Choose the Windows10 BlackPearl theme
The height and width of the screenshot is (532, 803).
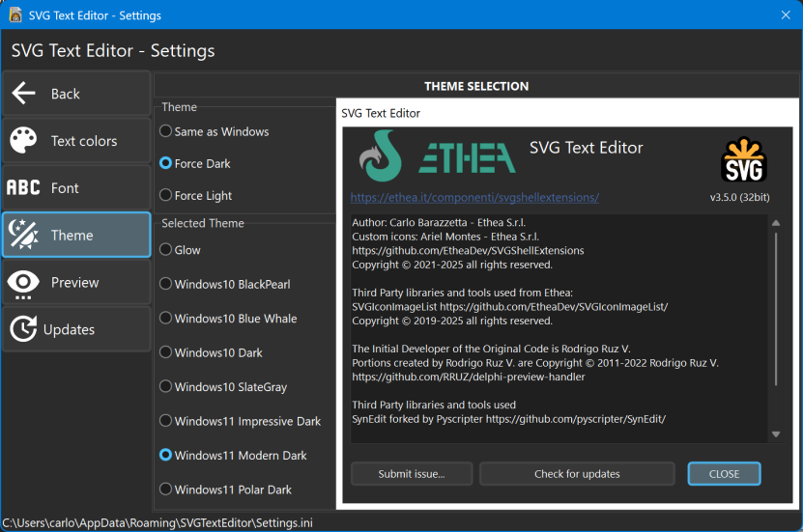coord(225,285)
